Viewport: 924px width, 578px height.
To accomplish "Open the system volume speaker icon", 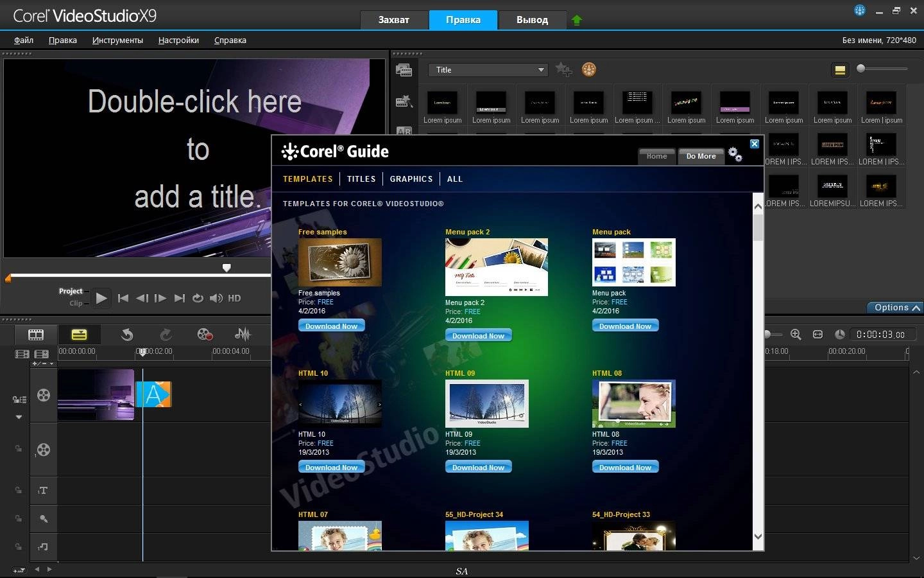I will (216, 298).
